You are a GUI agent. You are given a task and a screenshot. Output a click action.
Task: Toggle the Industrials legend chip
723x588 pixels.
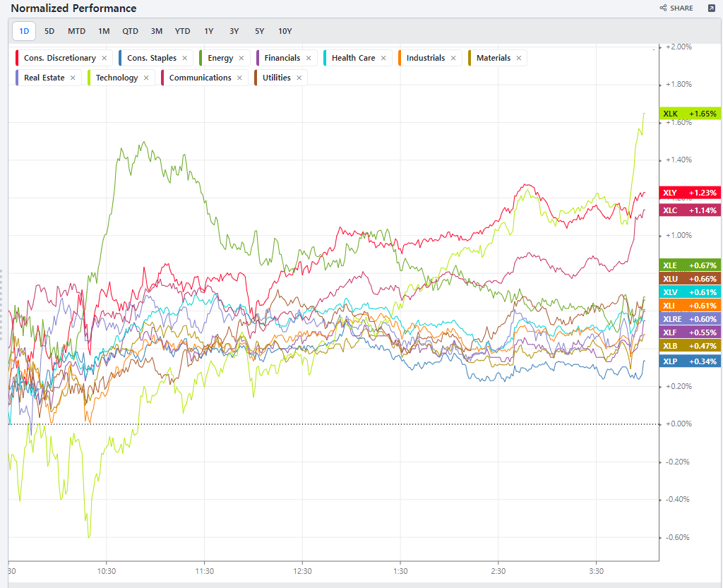point(426,58)
